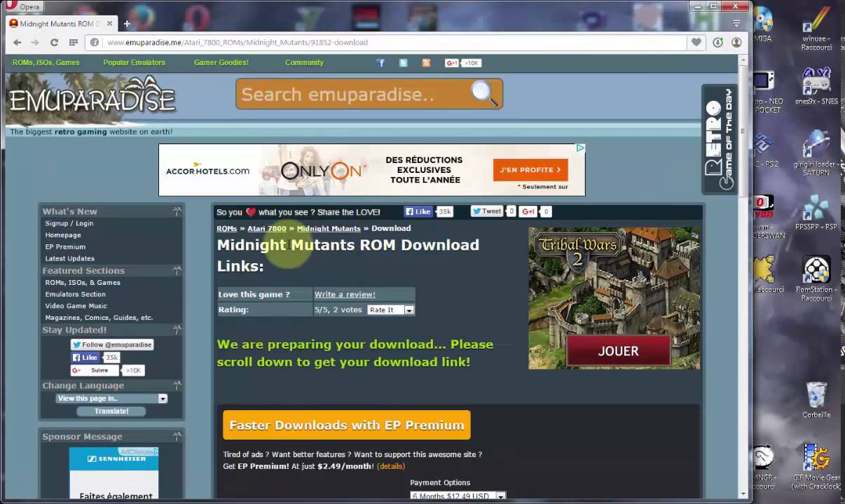Click the (details) premium link
Viewport: 845px width, 504px height.
391,466
